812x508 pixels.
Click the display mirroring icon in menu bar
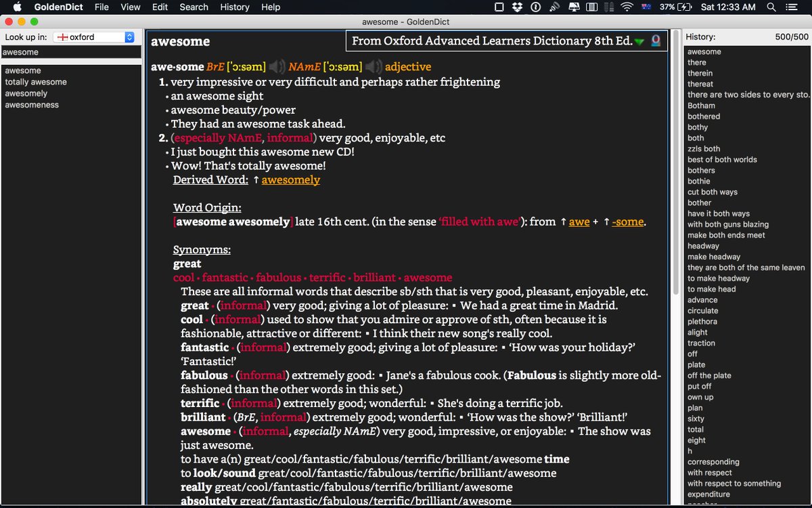click(572, 7)
